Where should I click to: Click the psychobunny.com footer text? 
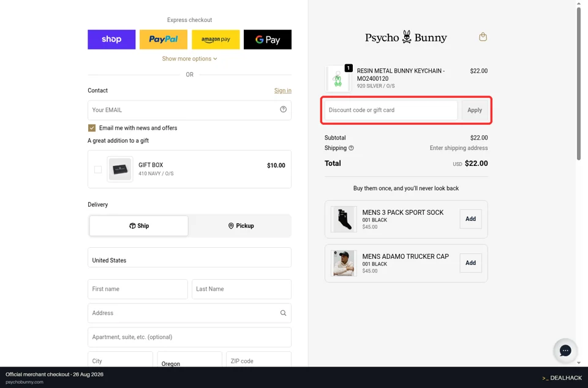pyautogui.click(x=24, y=382)
